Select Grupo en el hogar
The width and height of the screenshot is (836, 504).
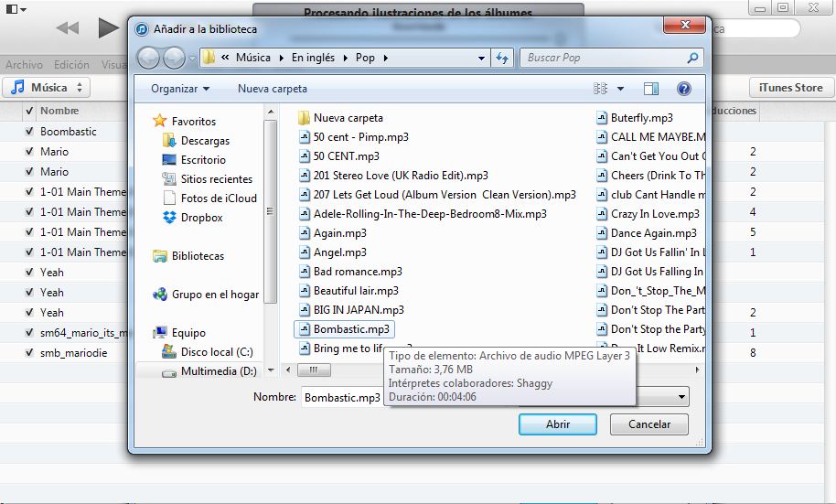215,295
